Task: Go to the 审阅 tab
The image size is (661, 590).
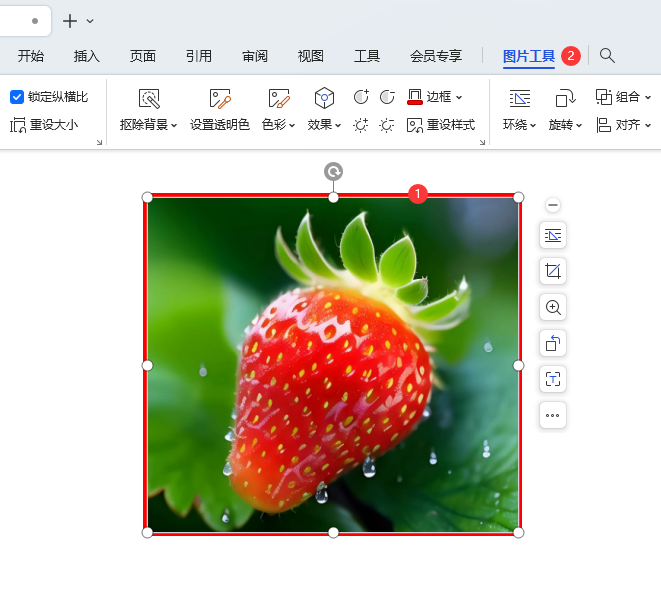Action: [255, 56]
